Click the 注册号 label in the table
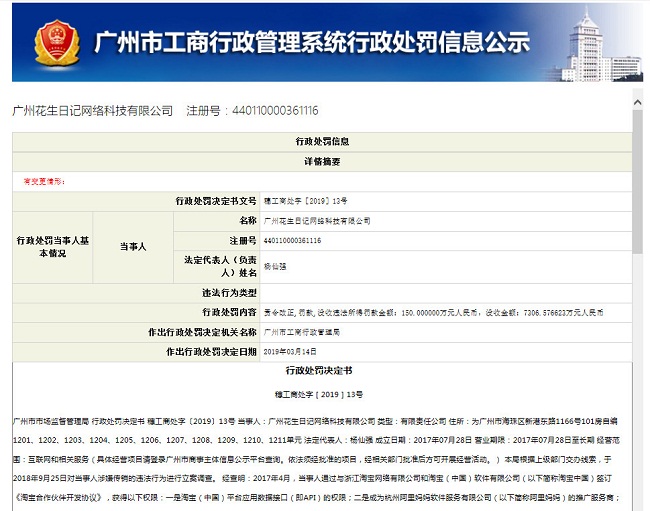650x511 pixels. tap(243, 241)
